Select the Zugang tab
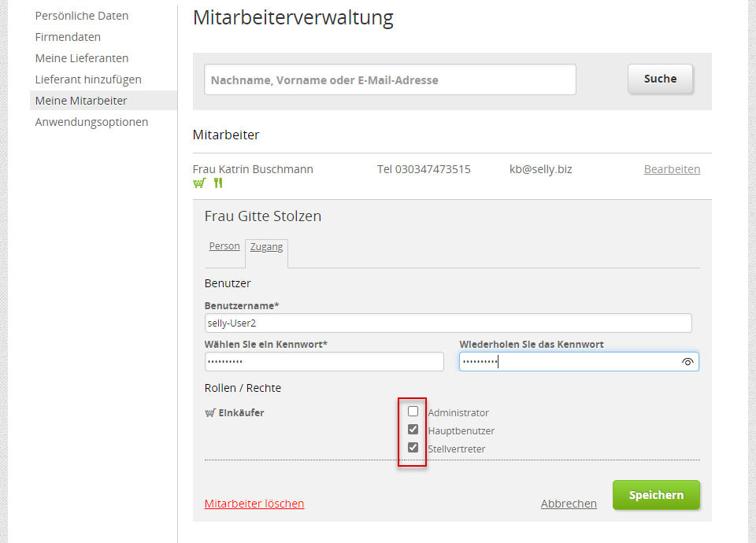Image resolution: width=756 pixels, height=543 pixels. click(266, 247)
